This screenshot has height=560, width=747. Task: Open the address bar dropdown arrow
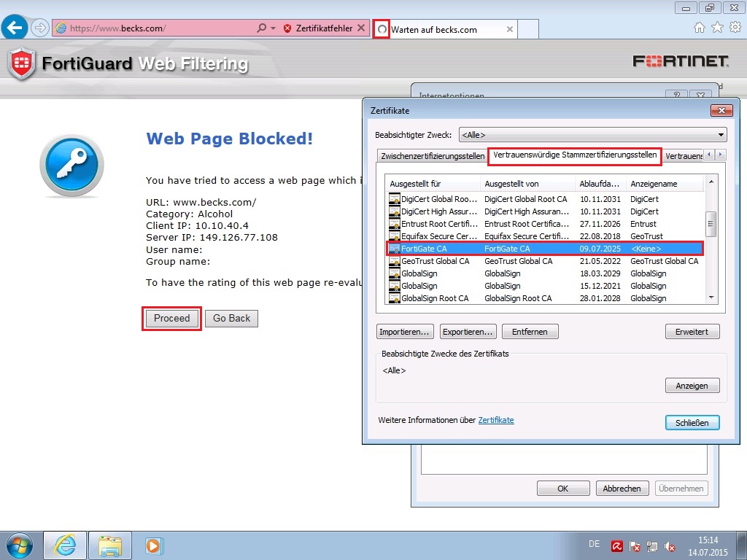[x=273, y=28]
